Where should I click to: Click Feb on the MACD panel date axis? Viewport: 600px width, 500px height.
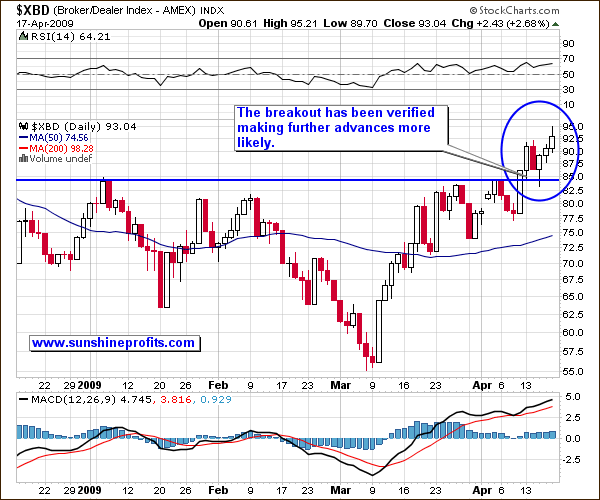click(x=218, y=490)
